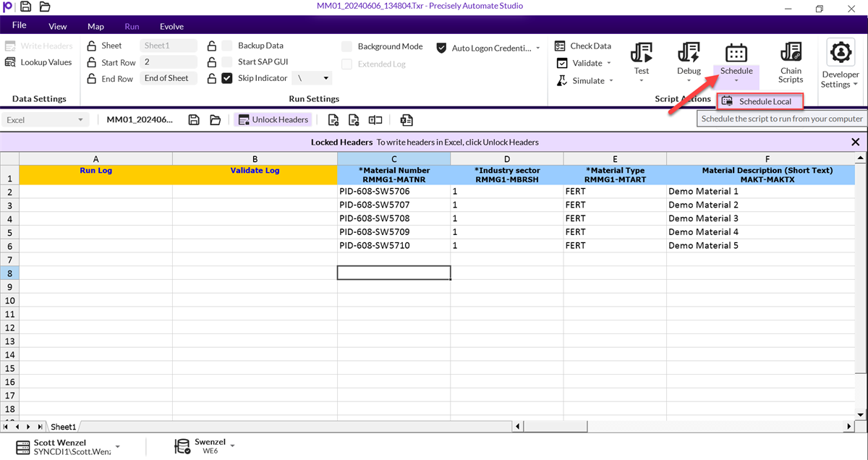Click the Simulate flask icon
Screen dimensions: 868x460
click(561, 80)
